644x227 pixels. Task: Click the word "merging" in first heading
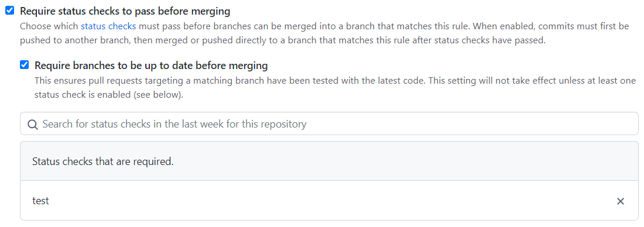coord(210,11)
